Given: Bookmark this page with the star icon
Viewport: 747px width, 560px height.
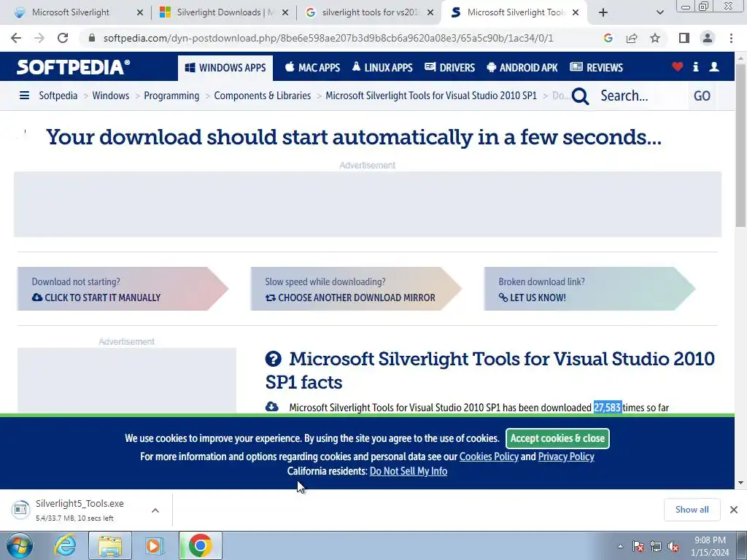Looking at the screenshot, I should click(655, 38).
